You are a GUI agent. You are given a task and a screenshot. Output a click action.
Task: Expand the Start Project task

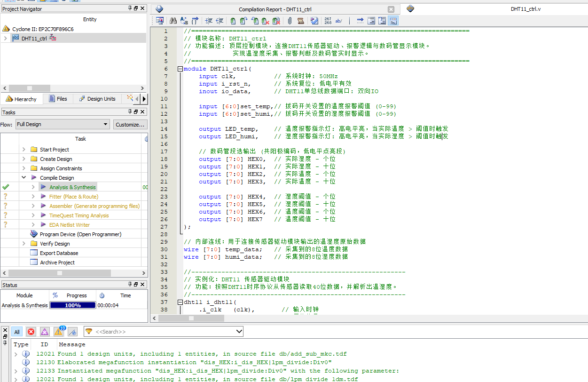(24, 149)
